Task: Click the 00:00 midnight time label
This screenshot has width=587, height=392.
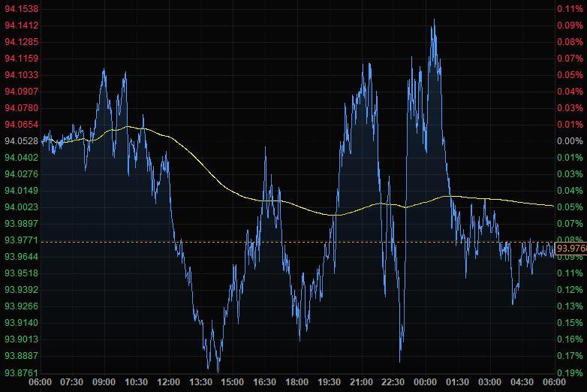Action: [426, 383]
